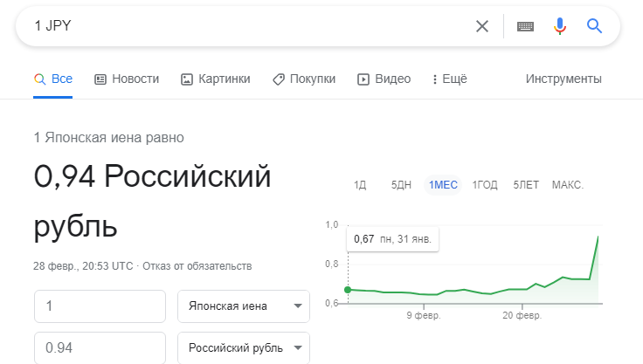
Task: Click the green chart data point marker
Action: coord(348,290)
